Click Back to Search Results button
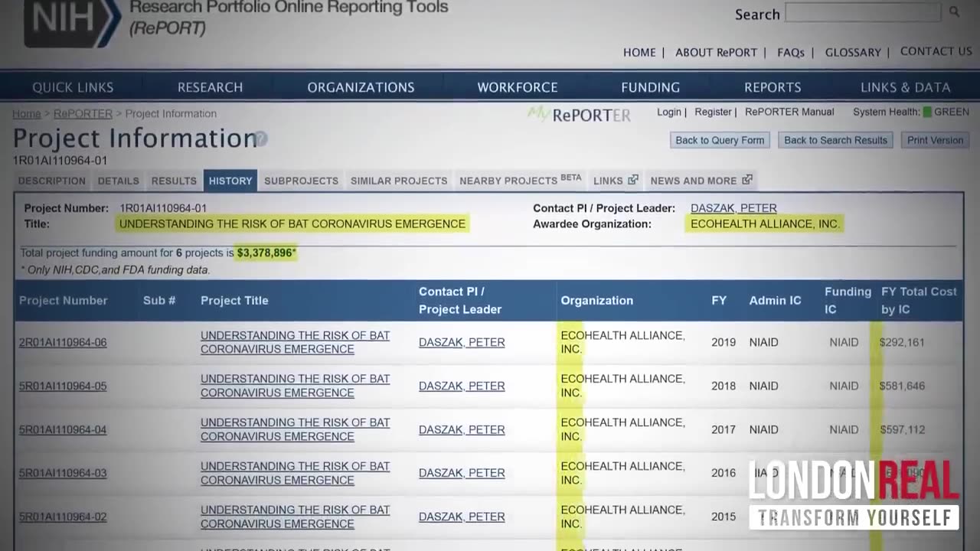Viewport: 980px width, 551px height. [x=835, y=140]
